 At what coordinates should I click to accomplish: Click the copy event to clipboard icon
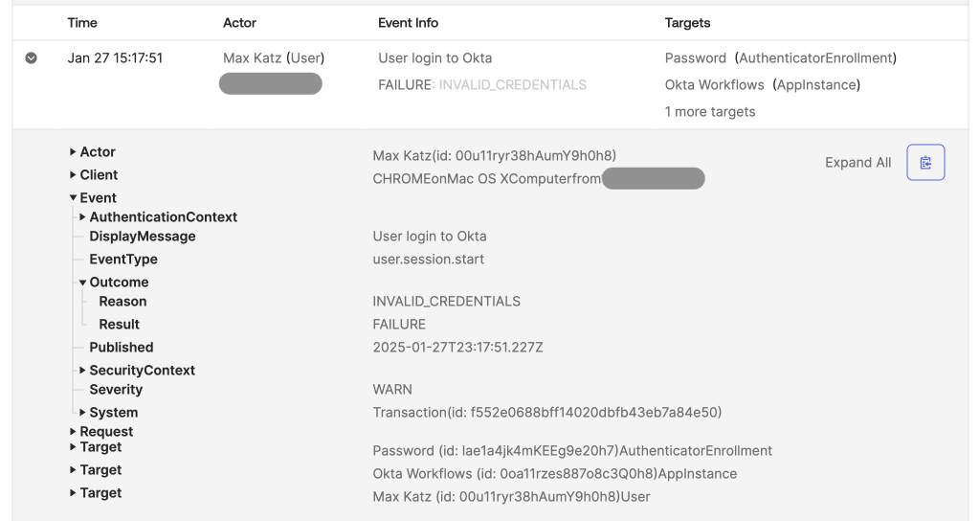pos(925,163)
